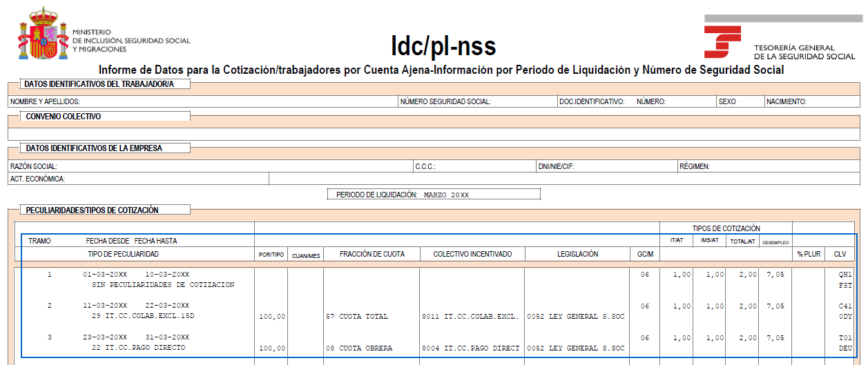868x365 pixels.
Task: Click the 'C.C.C.:' field
Action: tap(474, 166)
